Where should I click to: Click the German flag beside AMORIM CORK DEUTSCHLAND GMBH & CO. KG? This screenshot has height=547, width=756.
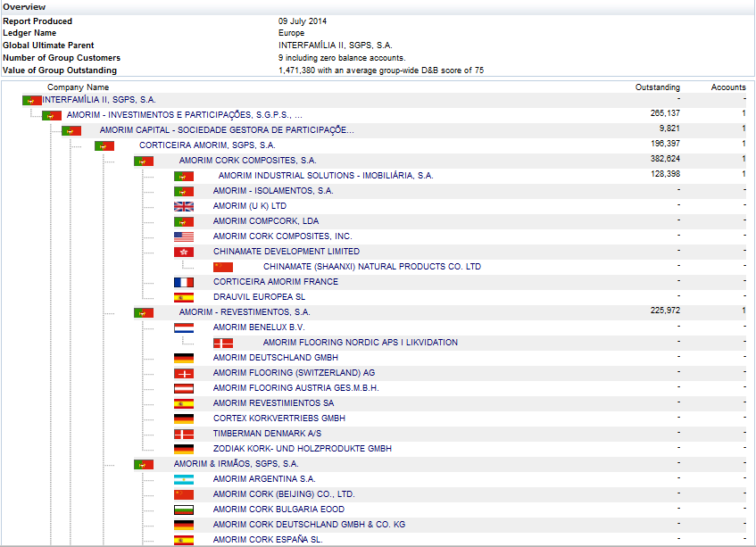[x=184, y=525]
